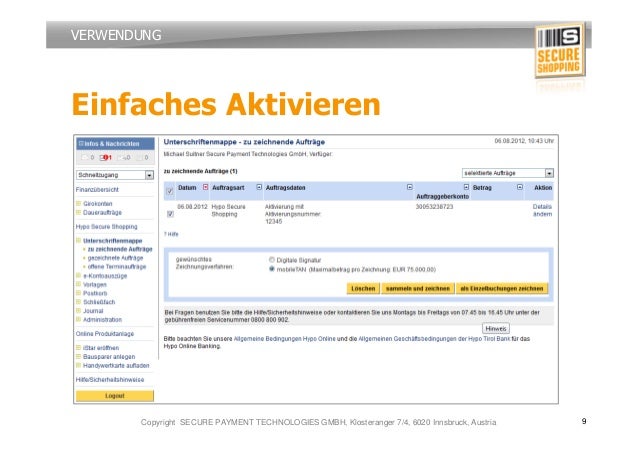Click the Betrag column header
Image resolution: width=638 pixels, height=451 pixels.
[482, 188]
